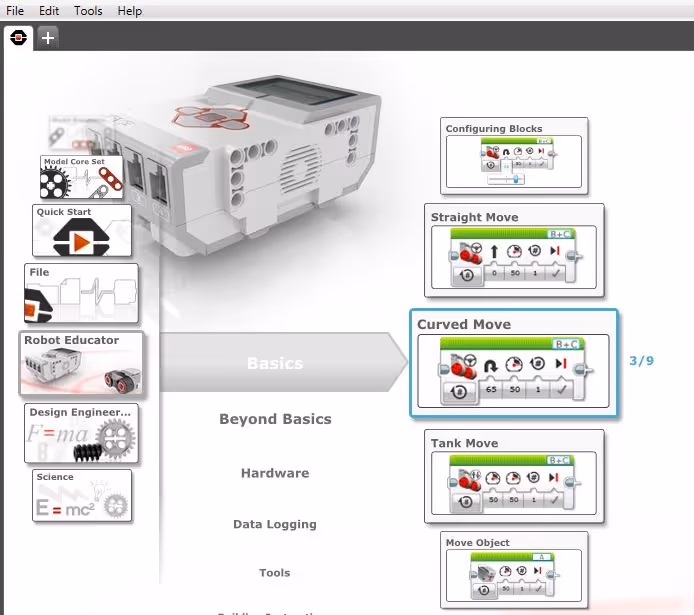Click the Curved Move mode selector icon
Screen dimensions: 694x615
(x=459, y=392)
